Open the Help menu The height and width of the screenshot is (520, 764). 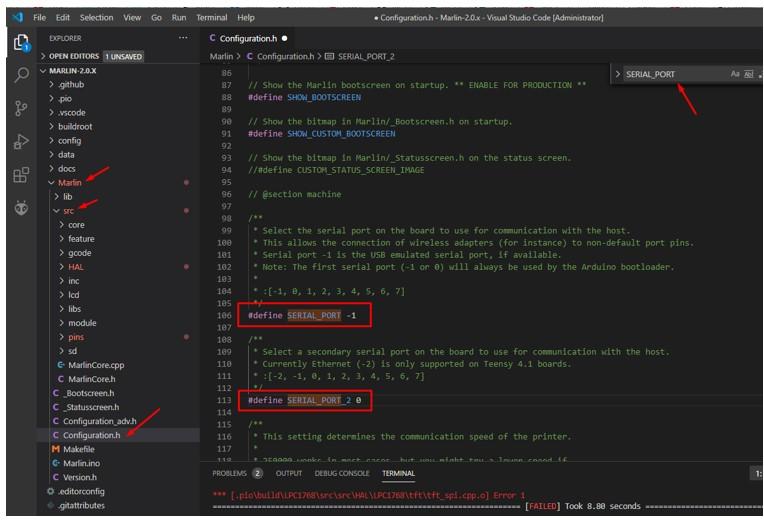[x=246, y=18]
